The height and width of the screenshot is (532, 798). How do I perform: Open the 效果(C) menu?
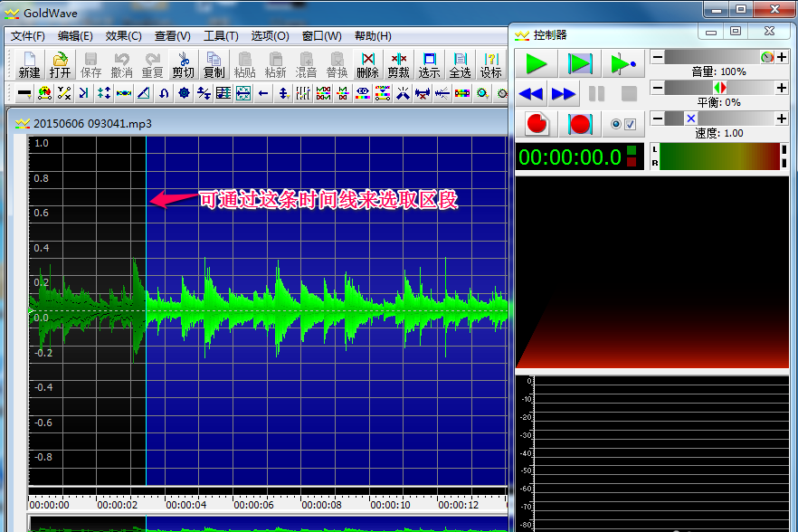[123, 36]
